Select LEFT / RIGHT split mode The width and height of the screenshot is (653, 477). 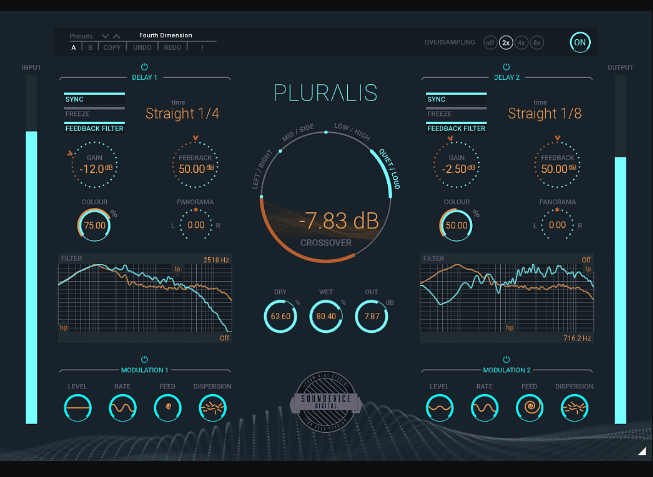click(x=262, y=169)
